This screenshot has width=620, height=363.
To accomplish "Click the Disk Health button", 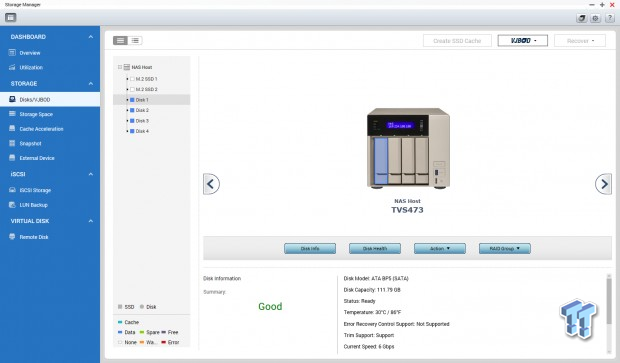I will coord(375,248).
